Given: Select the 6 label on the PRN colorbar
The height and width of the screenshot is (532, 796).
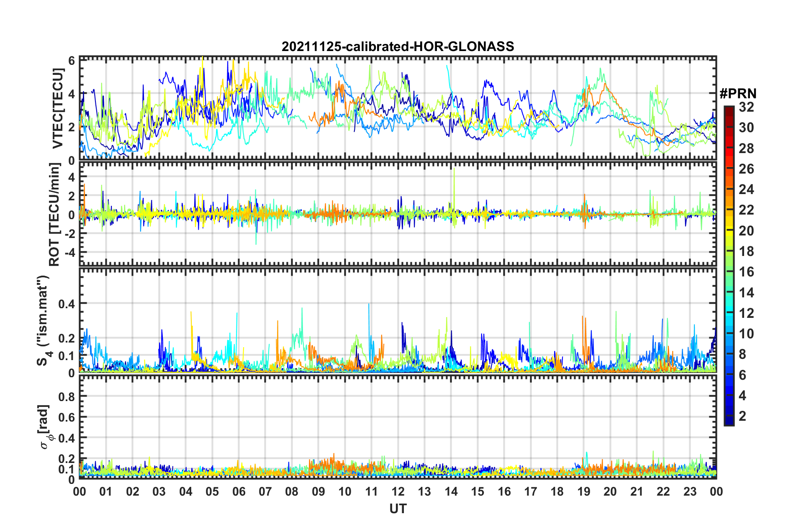Looking at the screenshot, I should click(x=742, y=375).
